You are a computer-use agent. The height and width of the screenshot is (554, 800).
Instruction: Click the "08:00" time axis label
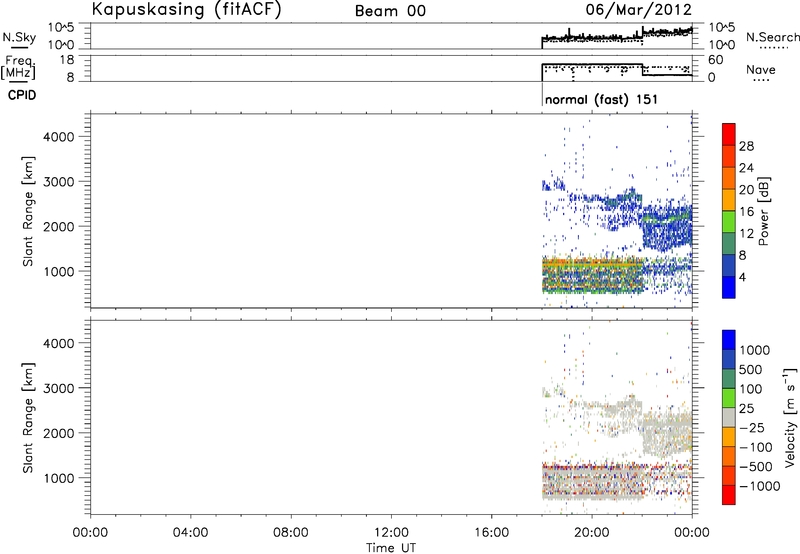(x=291, y=533)
